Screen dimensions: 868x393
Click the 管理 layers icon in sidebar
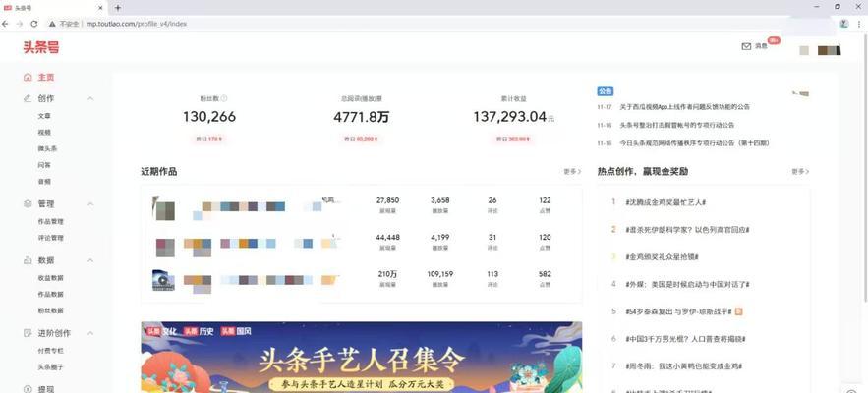pos(28,203)
